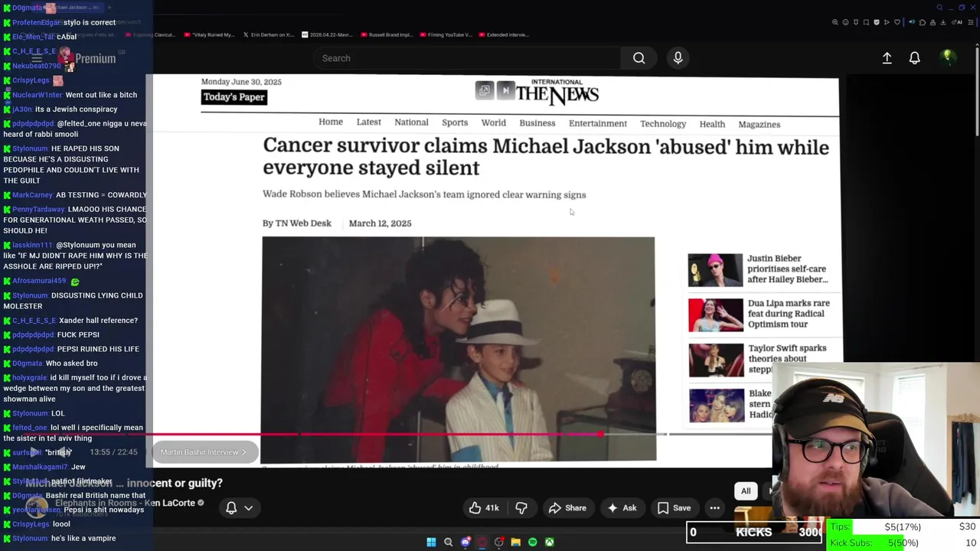Switch to the Erin Derham on X tab
Image resolution: width=980 pixels, height=551 pixels.
[x=268, y=34]
